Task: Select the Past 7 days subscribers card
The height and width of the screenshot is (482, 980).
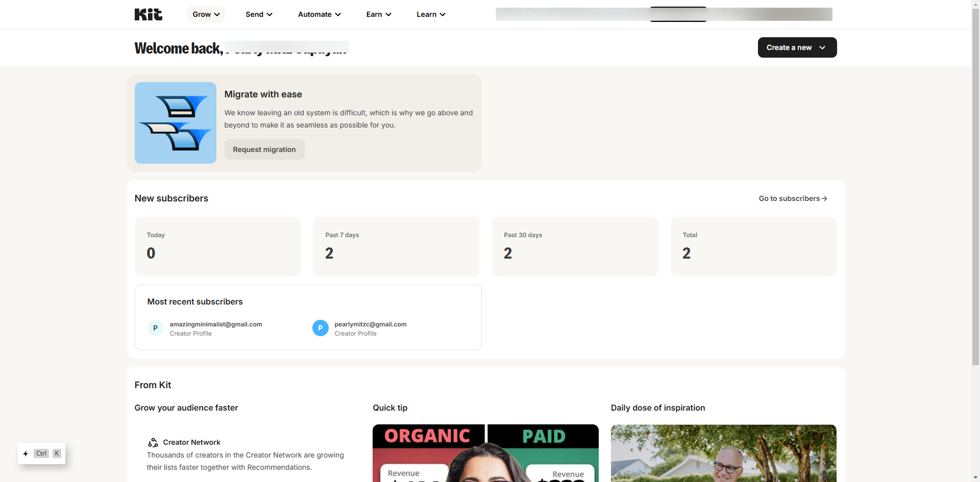Action: [x=397, y=246]
